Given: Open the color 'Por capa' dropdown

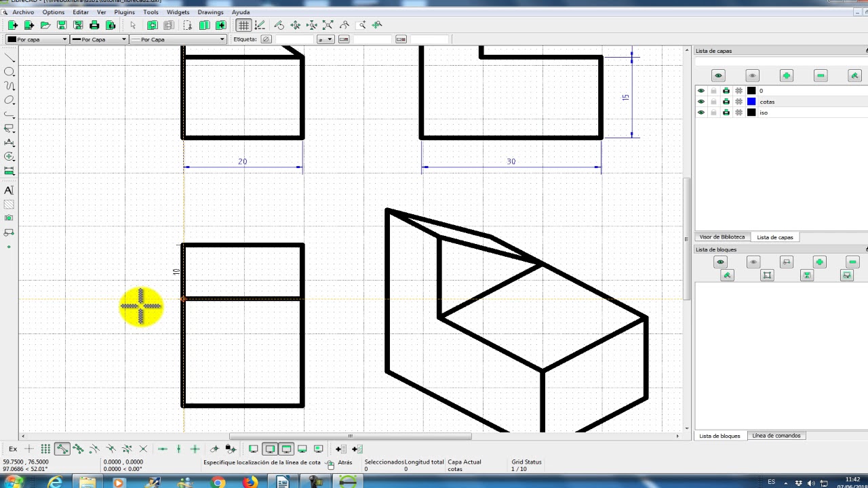Looking at the screenshot, I should click(x=37, y=39).
